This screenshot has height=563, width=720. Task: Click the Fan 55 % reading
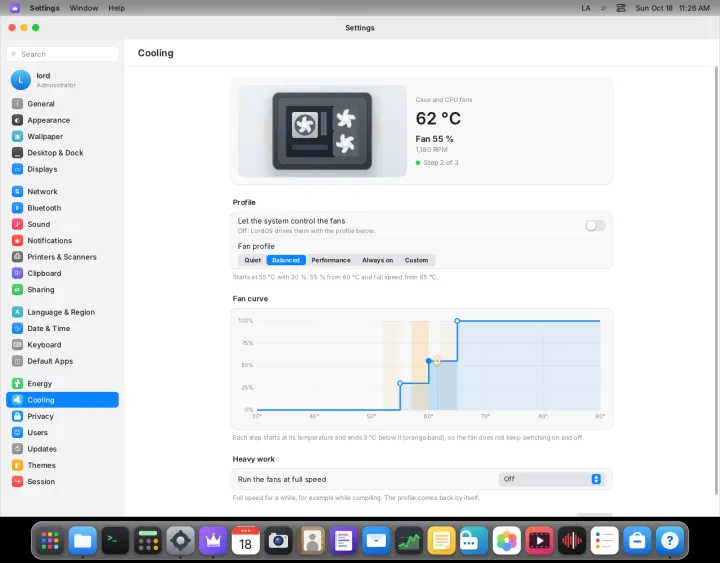pos(434,139)
